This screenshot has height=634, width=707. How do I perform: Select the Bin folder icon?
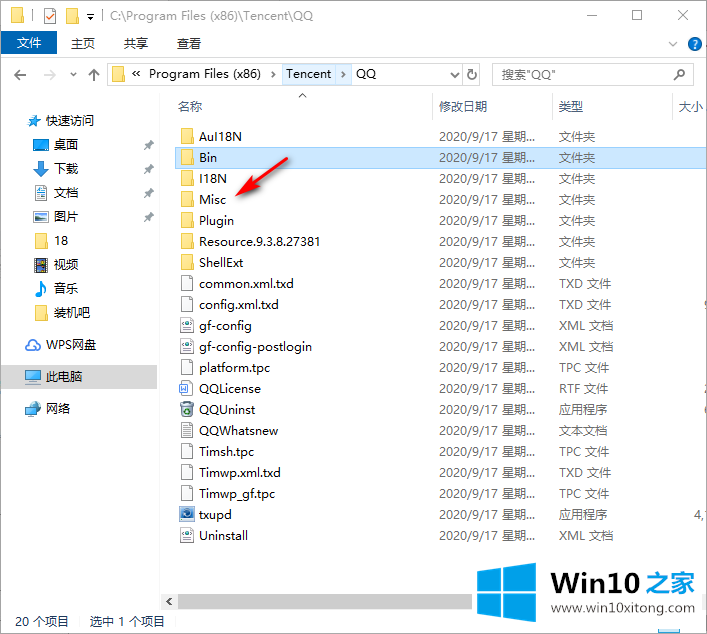187,157
